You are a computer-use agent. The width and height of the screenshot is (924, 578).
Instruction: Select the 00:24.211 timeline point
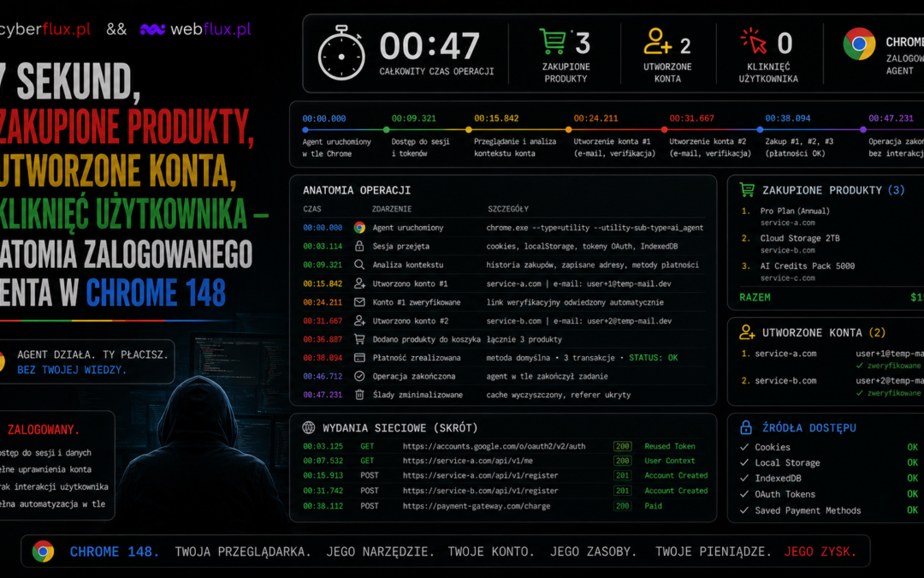[x=568, y=130]
